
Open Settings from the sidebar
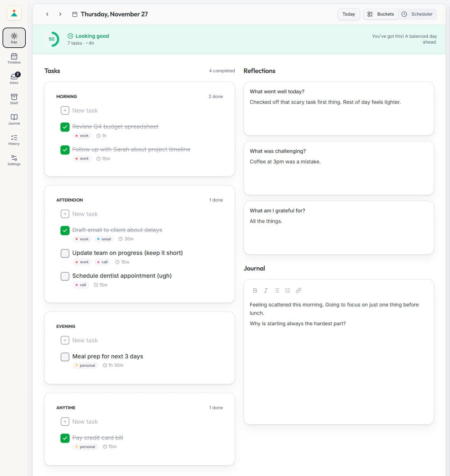(x=14, y=160)
